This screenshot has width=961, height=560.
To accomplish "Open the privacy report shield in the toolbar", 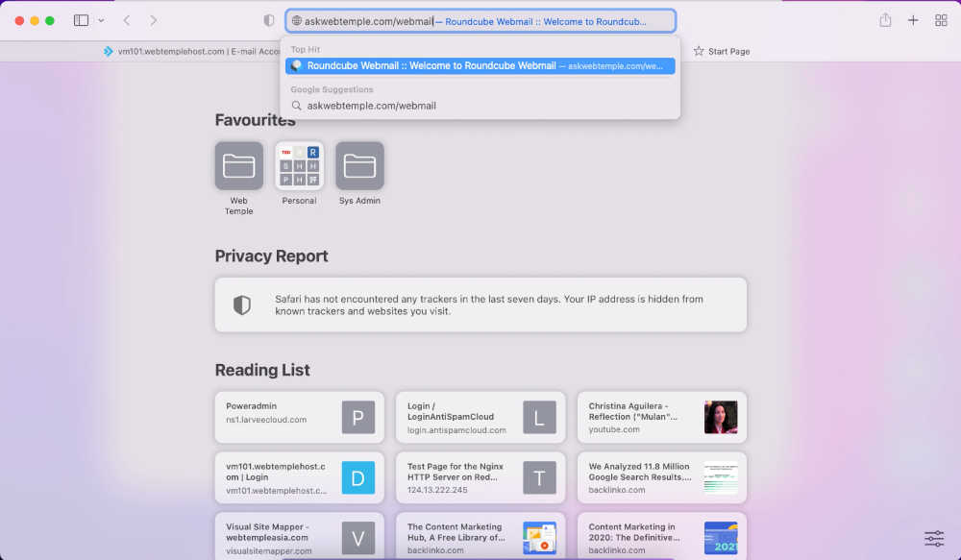I will (x=268, y=20).
